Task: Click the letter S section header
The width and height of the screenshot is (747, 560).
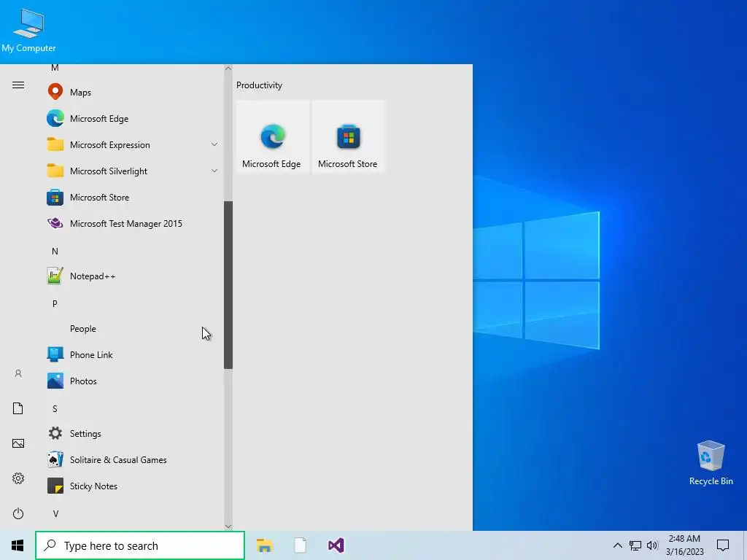Action: (x=55, y=408)
